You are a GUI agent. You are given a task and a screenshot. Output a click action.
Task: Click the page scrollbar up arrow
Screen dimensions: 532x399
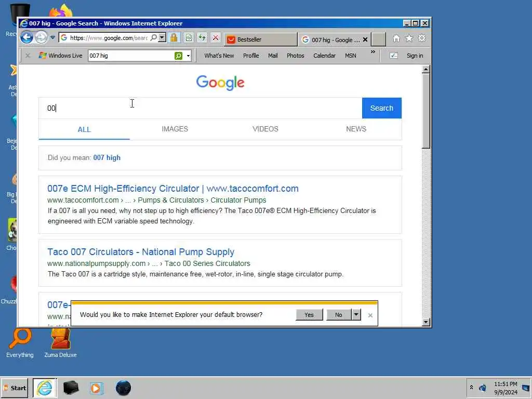click(426, 69)
